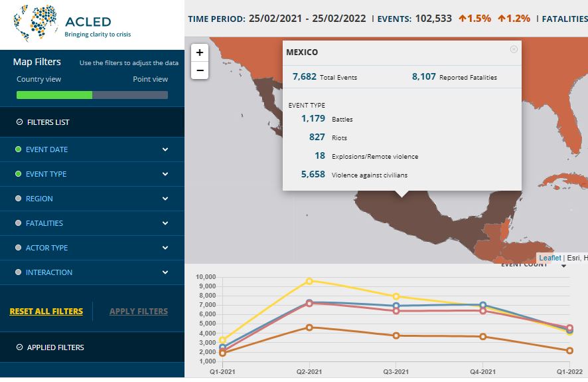Expand the Fatalities filter chevron
Screen dimensions: 588x382
[165, 223]
